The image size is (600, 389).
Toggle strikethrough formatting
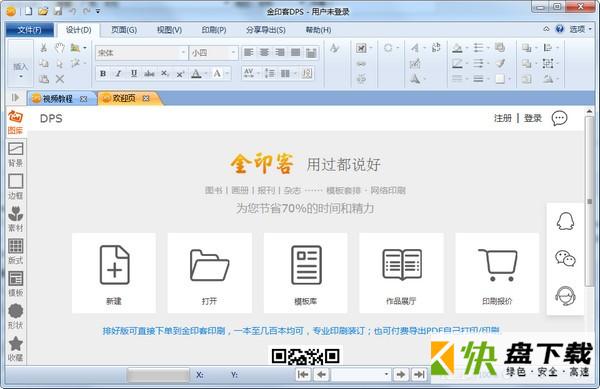[x=149, y=73]
